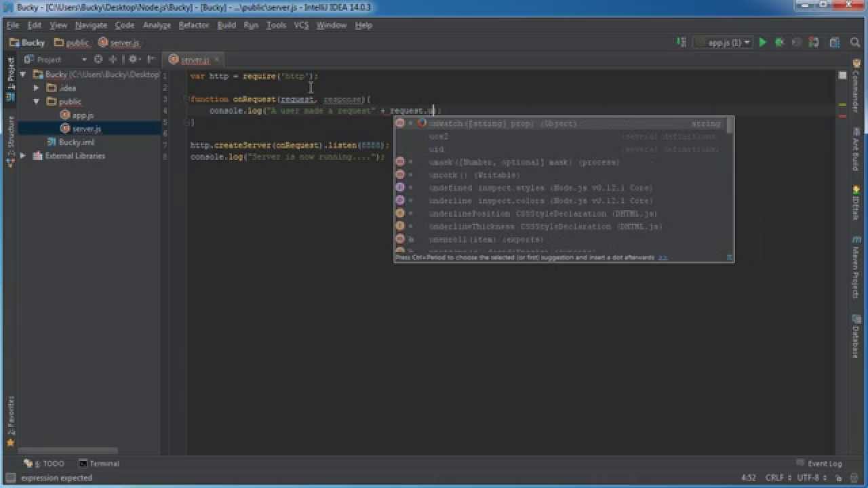Toggle the Ant Build side panel
This screenshot has width=868, height=488.
click(x=856, y=150)
